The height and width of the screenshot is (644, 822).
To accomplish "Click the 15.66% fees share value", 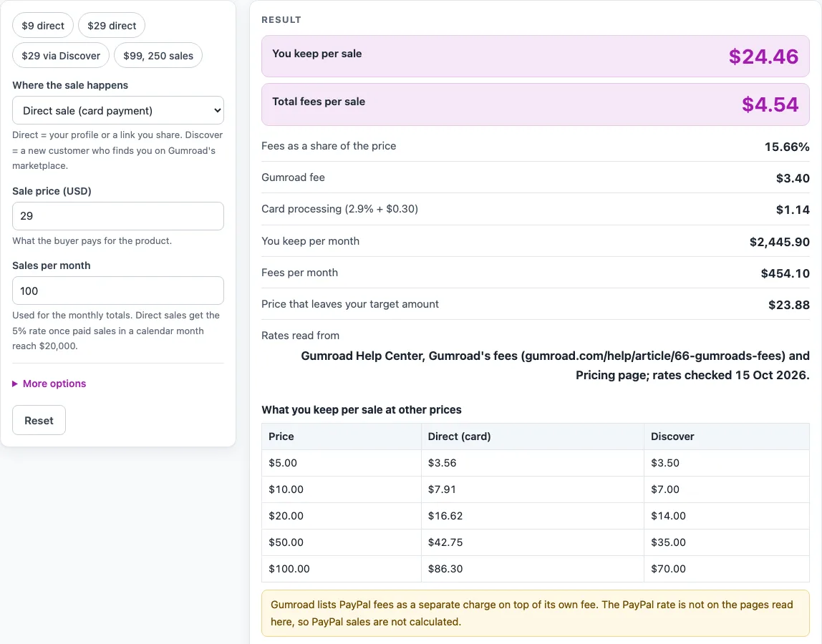I will [787, 147].
